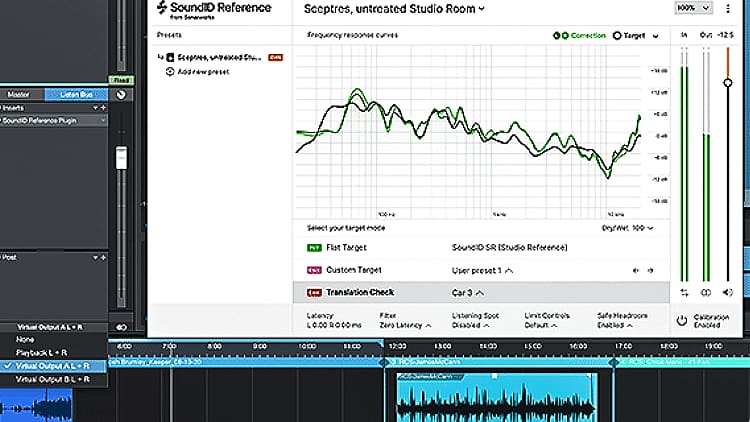Click the red CHK badge on Sceptres preset
The width and height of the screenshot is (750, 422).
coord(276,57)
